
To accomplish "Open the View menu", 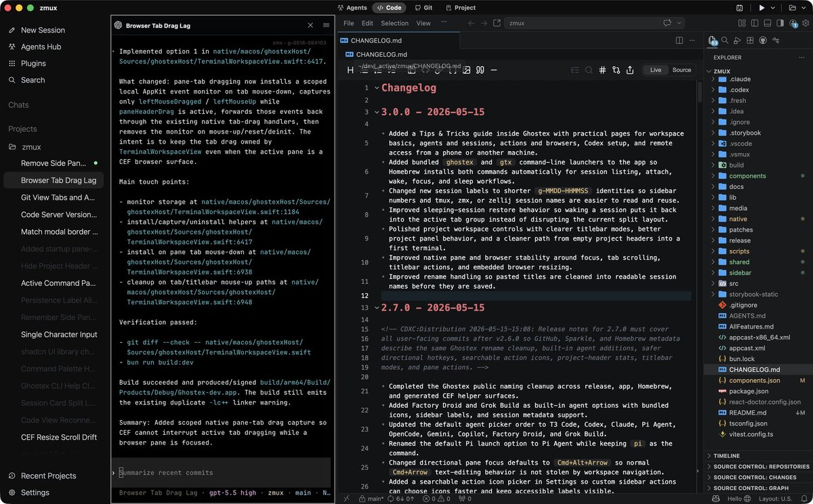I will point(423,23).
